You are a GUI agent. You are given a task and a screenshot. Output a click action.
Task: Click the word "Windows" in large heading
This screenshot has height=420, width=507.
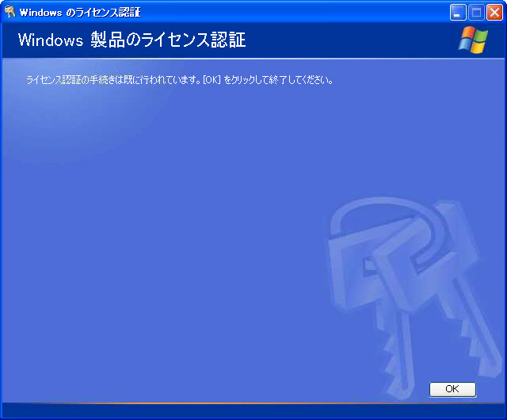[x=51, y=40]
